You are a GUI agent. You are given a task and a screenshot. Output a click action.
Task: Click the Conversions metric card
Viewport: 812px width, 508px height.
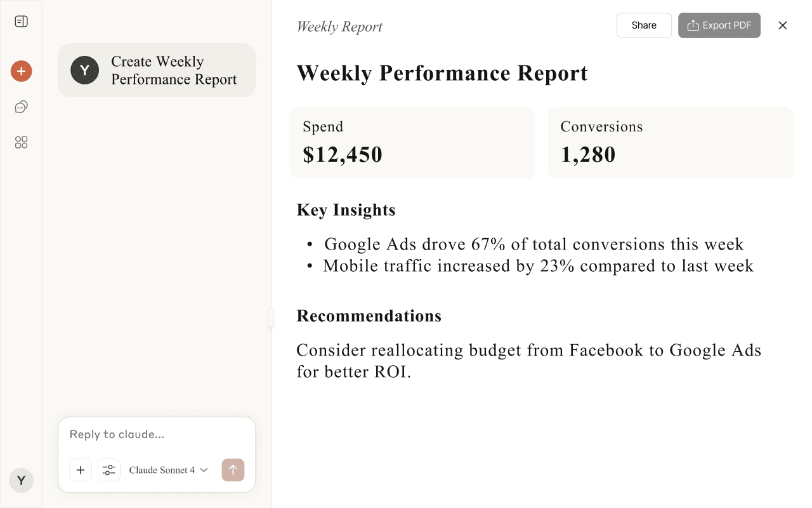click(x=670, y=143)
